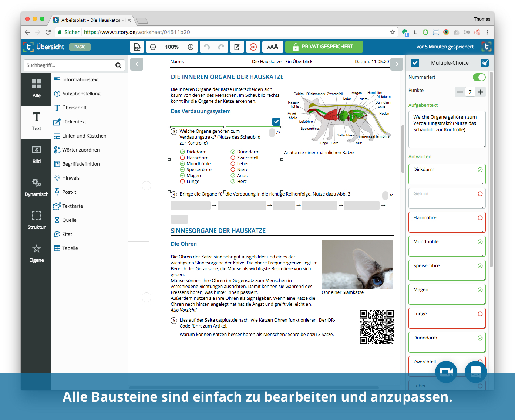Toggle the Multiple-Choice panel checkbox
515x420 pixels.
[415, 63]
